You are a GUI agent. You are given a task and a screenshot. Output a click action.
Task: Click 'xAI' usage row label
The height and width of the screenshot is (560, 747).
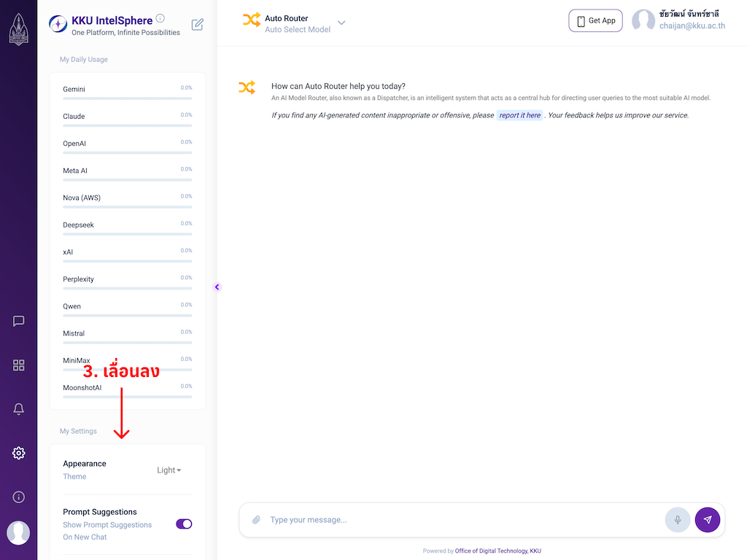tap(68, 252)
